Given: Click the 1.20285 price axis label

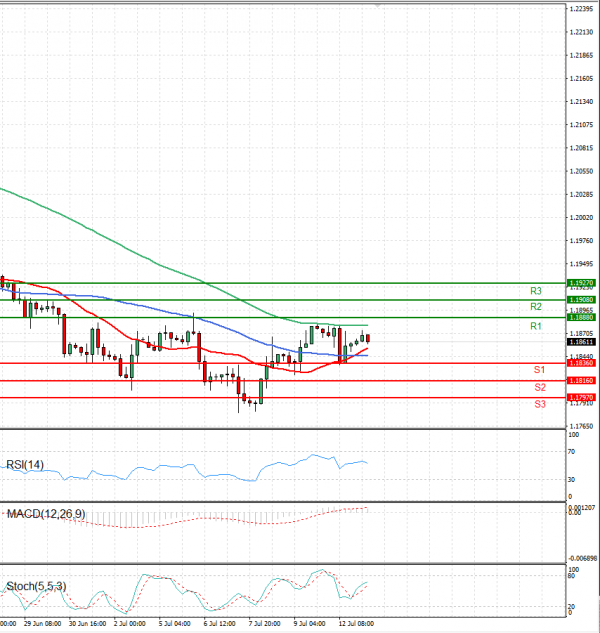Looking at the screenshot, I should pyautogui.click(x=581, y=194).
